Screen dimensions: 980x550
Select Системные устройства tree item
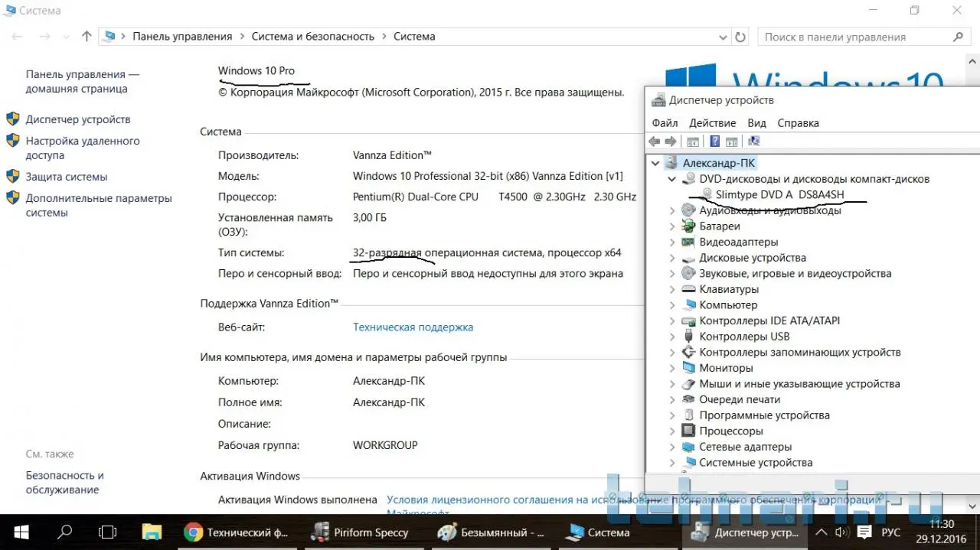tap(756, 462)
